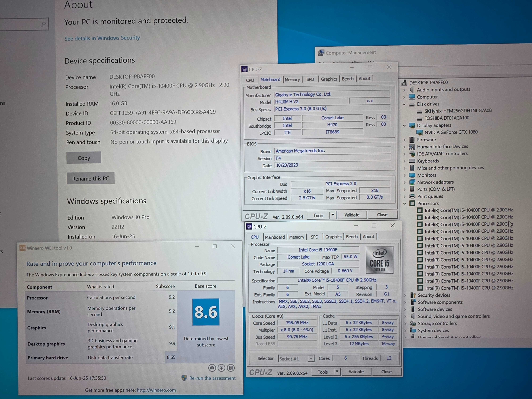Click the upload arrow icon in WEI tool
The width and height of the screenshot is (532, 399).
(221, 368)
